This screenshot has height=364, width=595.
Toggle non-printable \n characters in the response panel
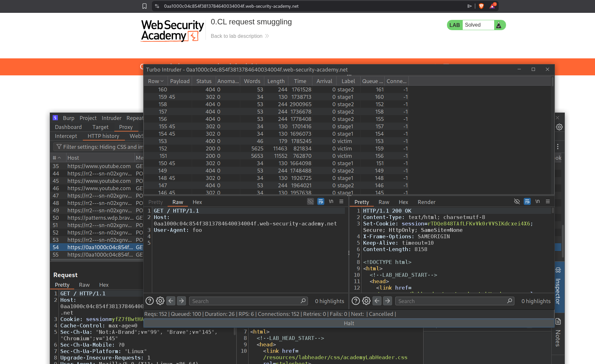click(537, 201)
